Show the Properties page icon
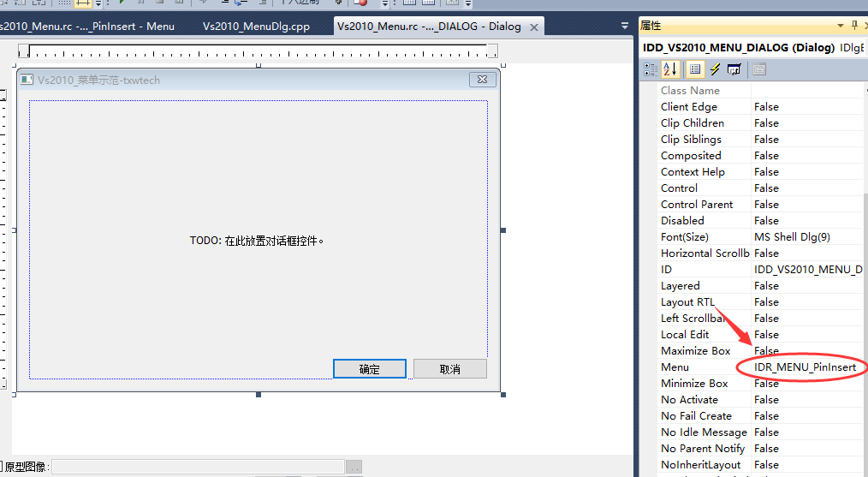 [695, 69]
